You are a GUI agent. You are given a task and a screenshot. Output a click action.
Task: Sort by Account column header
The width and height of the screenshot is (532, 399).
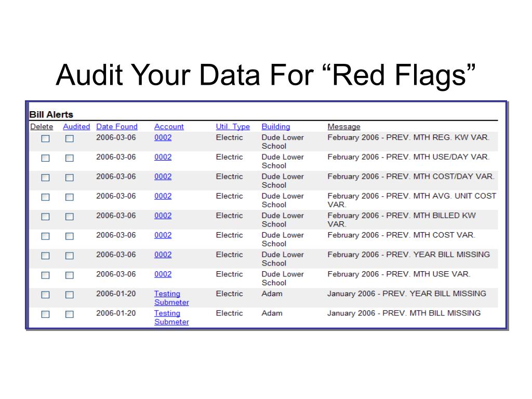(169, 127)
